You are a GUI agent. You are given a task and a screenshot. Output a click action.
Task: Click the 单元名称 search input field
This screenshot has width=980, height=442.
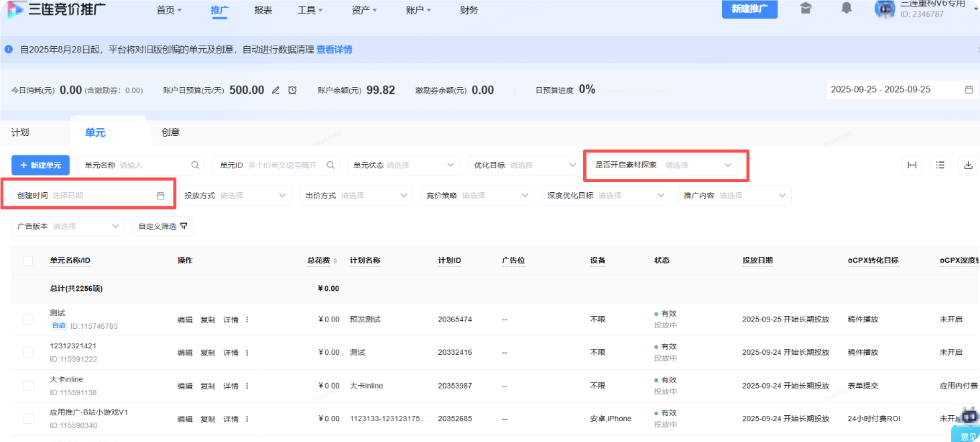141,165
